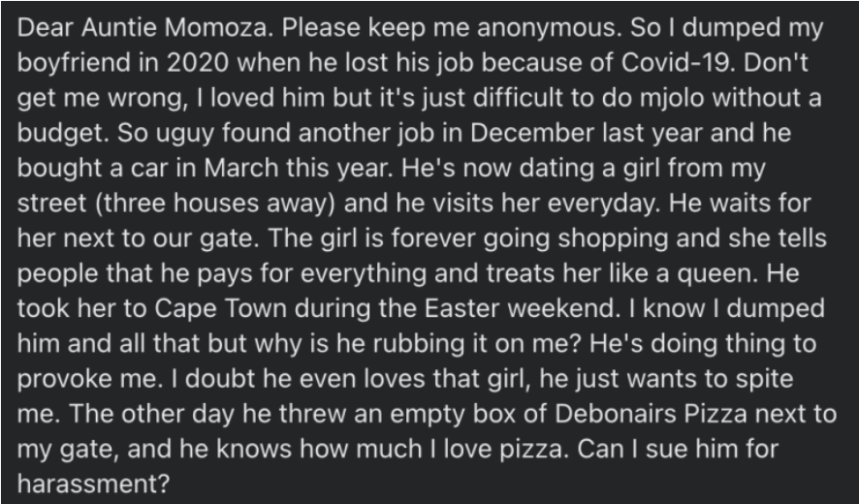Screen dimensions: 859x504
Task: Click the words "Cape Town"
Action: tap(220, 309)
